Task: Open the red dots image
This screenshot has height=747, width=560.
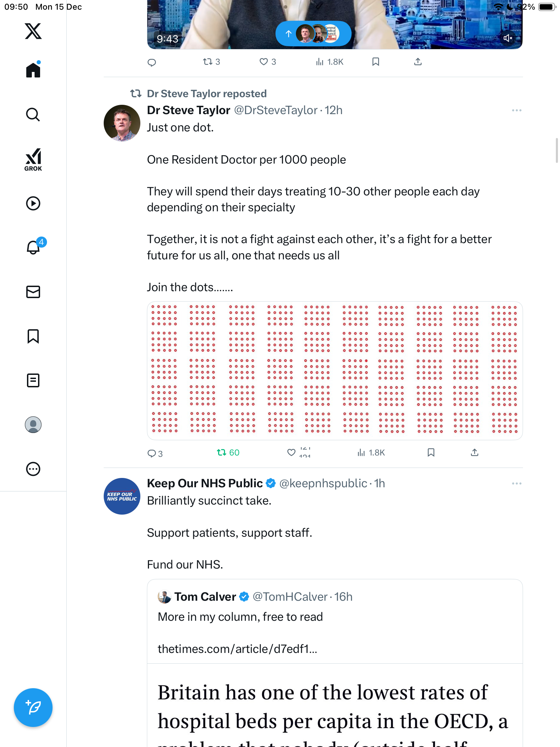Action: click(x=335, y=371)
